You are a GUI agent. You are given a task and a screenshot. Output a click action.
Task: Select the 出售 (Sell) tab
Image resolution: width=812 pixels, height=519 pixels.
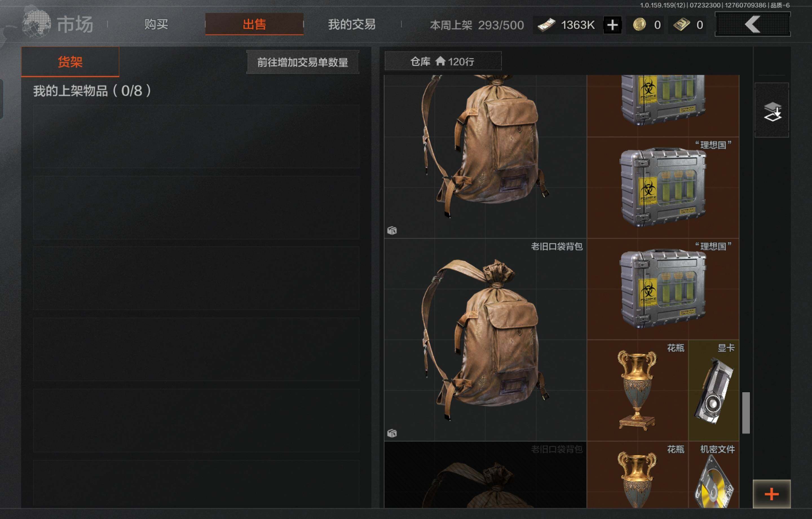(254, 24)
